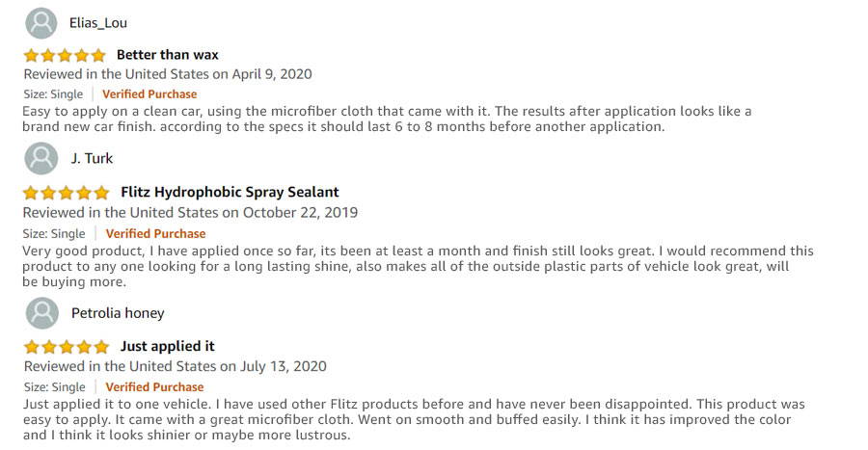Click 'Verified Purchase' on Petrolia honey's review
The width and height of the screenshot is (868, 450).
pos(154,387)
